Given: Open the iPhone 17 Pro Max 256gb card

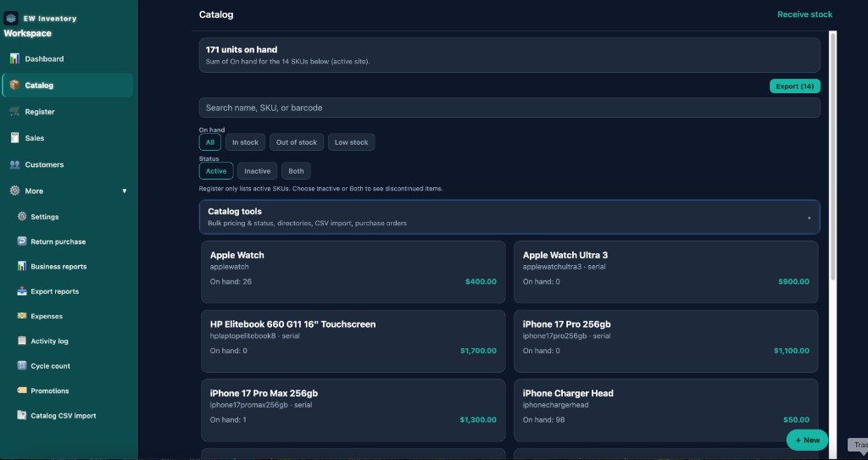Looking at the screenshot, I should [353, 410].
